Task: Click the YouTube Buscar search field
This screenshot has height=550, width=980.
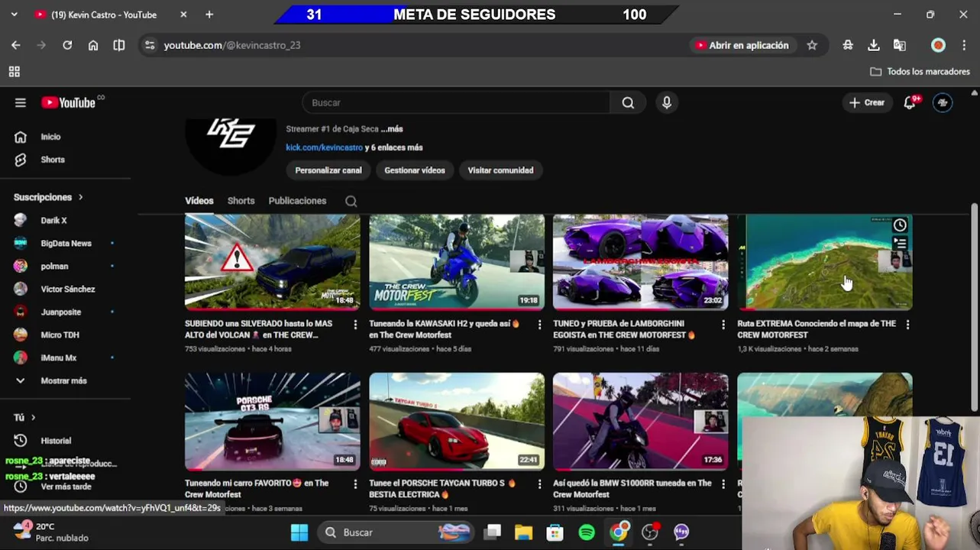Action: (456, 102)
